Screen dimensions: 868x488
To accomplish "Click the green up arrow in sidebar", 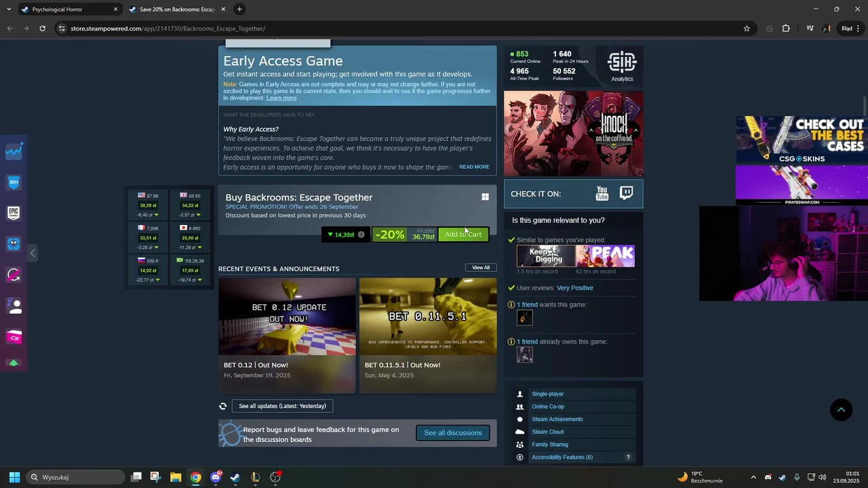I will 14,363.
